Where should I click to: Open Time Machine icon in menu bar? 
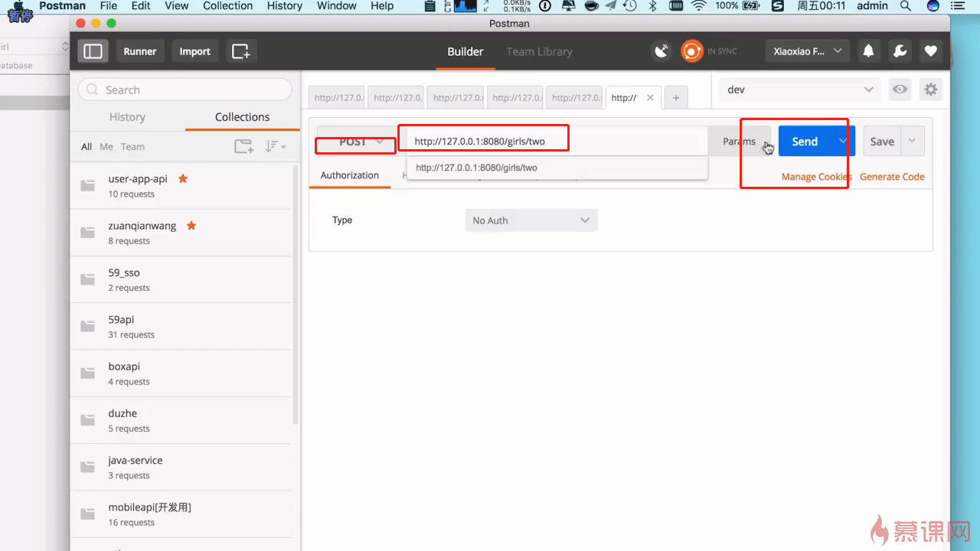[629, 6]
